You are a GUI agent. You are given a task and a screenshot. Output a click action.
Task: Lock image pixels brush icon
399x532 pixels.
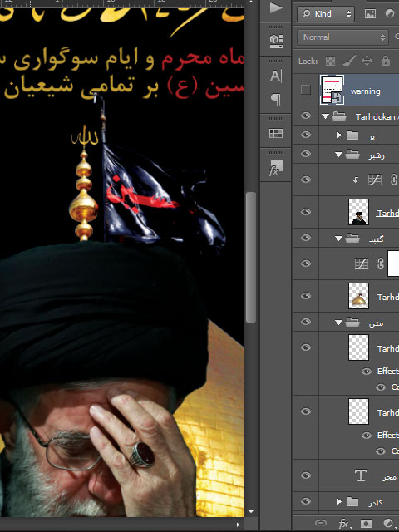(348, 61)
